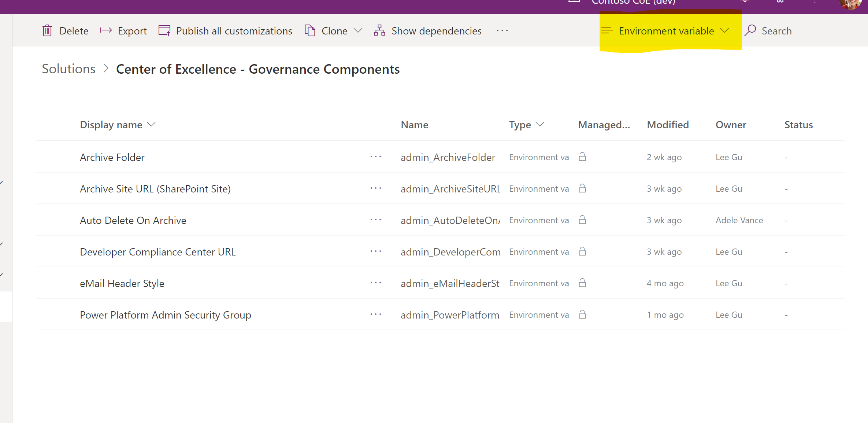Navigate back via the Solutions breadcrumb link

[x=68, y=69]
